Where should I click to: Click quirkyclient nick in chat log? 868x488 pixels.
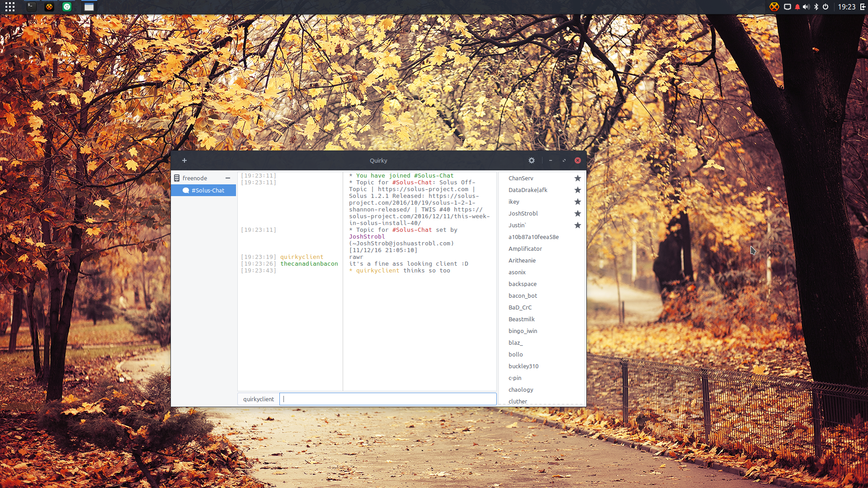[302, 257]
